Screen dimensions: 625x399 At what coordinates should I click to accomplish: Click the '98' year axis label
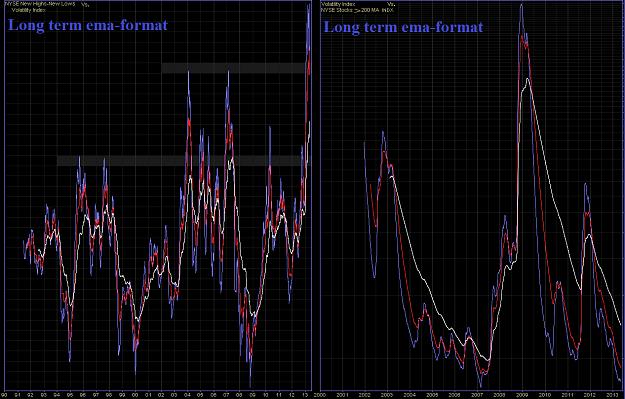[109, 395]
